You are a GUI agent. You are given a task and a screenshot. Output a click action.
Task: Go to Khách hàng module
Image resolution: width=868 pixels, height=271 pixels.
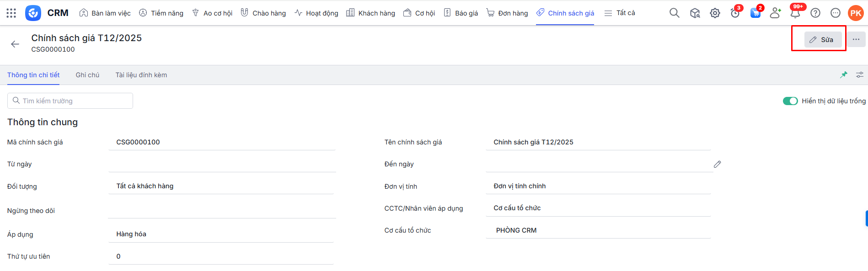click(x=370, y=13)
